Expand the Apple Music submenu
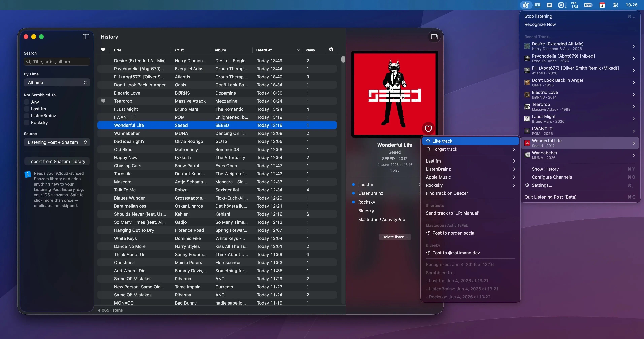644x339 pixels. pyautogui.click(x=514, y=177)
